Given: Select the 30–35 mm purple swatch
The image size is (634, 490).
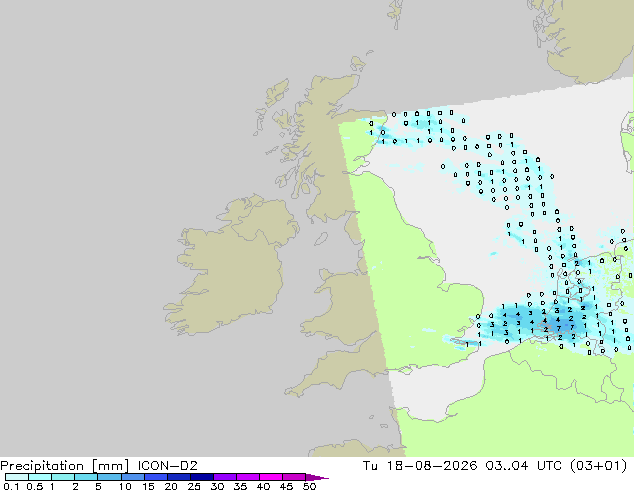Looking at the screenshot, I should [224, 477].
